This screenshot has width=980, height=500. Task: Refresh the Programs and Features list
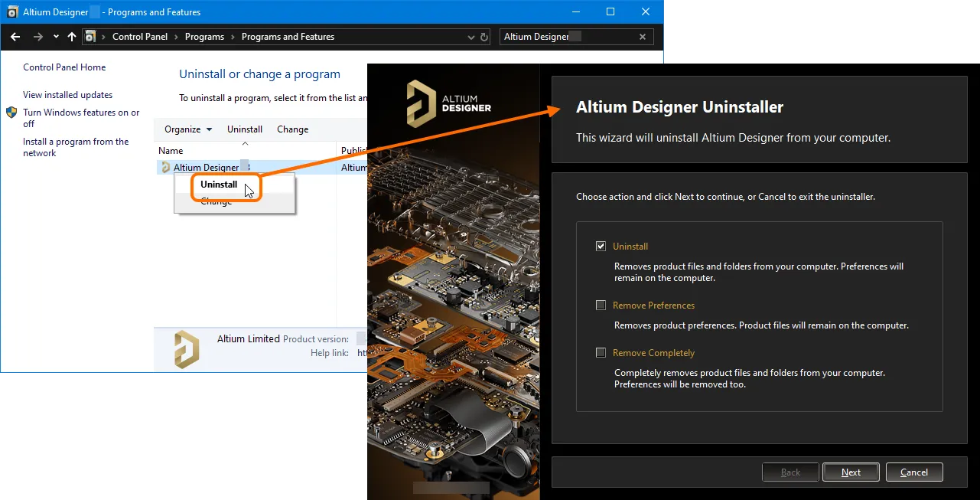tap(483, 37)
